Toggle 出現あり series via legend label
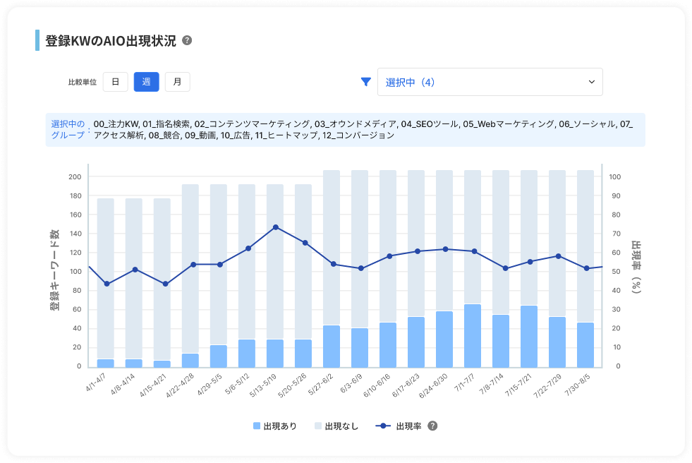Screen dimensions: 692x463 280,425
